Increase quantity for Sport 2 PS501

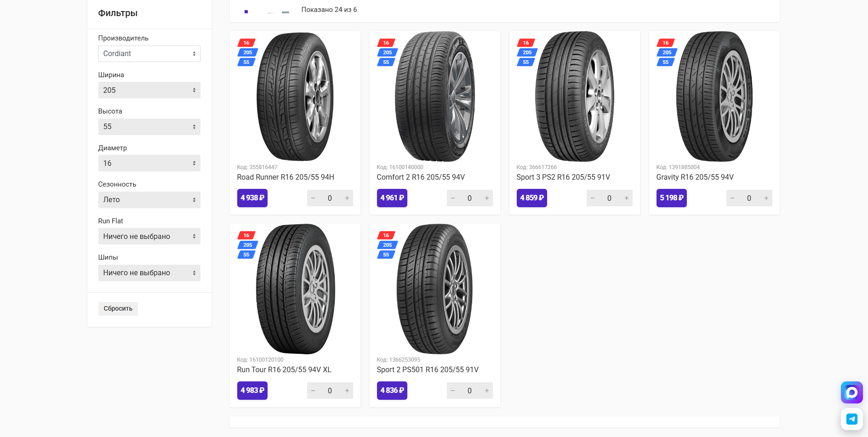coord(487,391)
